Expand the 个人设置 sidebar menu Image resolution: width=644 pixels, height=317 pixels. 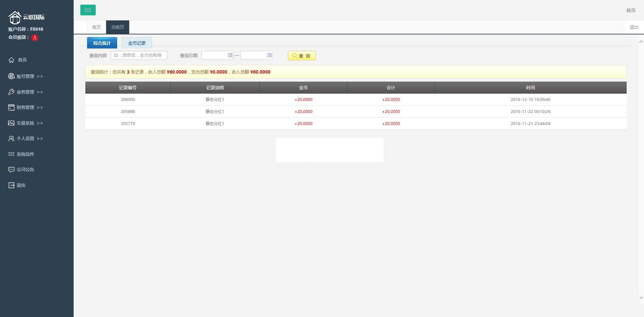point(25,138)
